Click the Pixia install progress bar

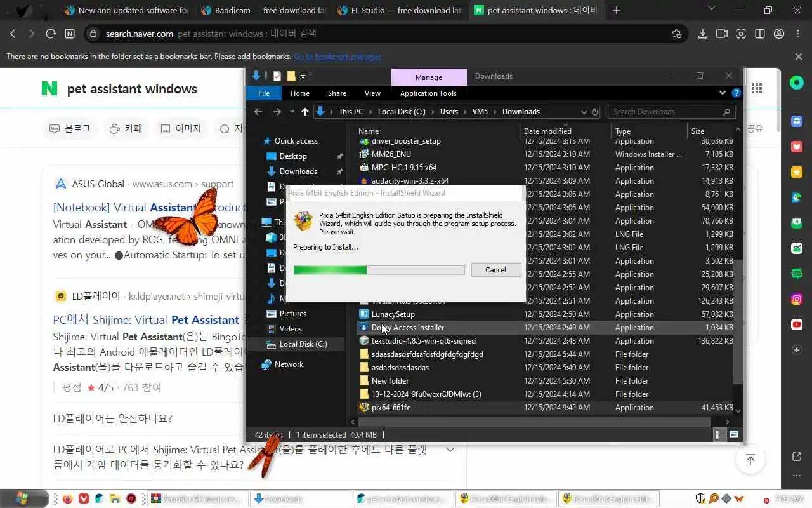pyautogui.click(x=379, y=270)
